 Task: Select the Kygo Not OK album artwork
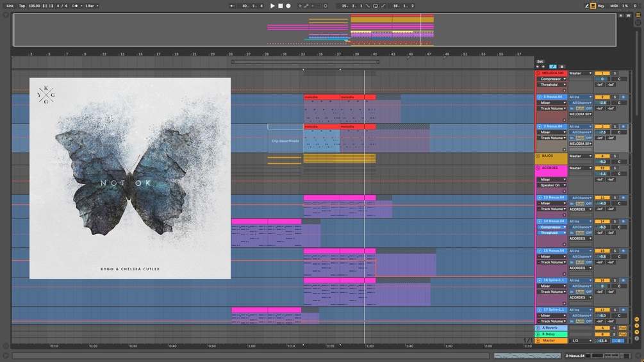(130, 178)
